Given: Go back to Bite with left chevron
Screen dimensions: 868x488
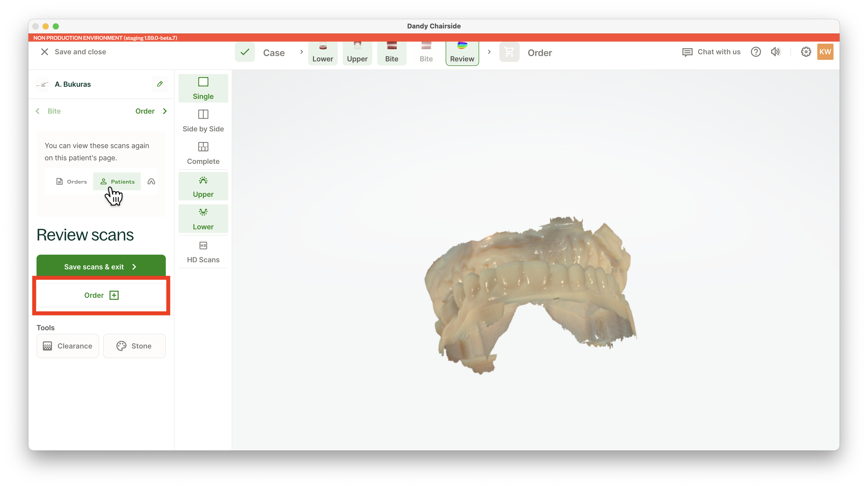Looking at the screenshot, I should 38,111.
